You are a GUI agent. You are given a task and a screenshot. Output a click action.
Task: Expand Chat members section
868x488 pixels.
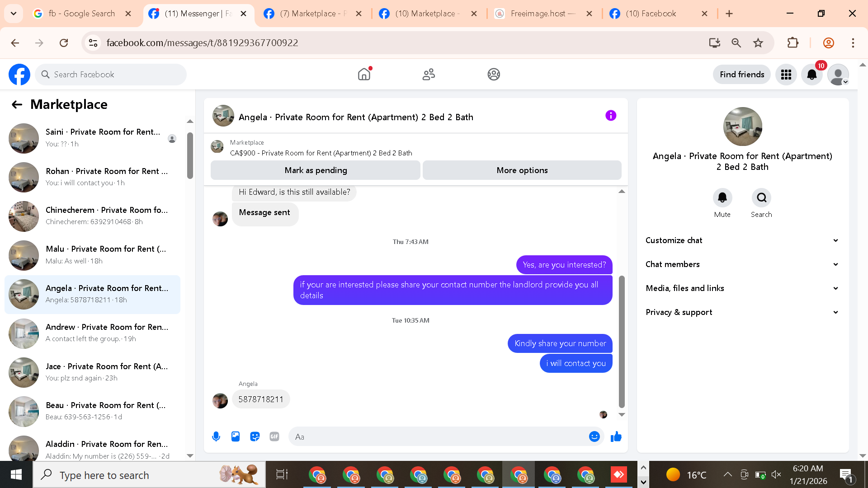[x=742, y=264]
